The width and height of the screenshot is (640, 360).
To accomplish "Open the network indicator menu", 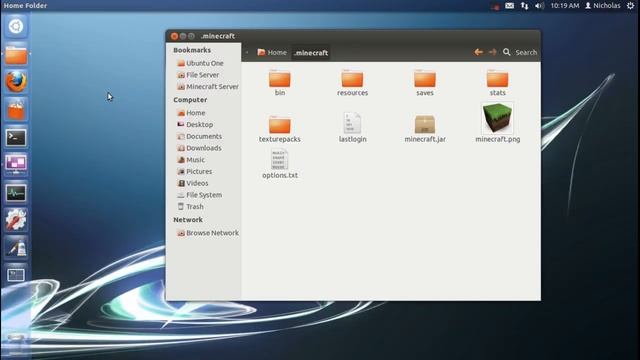I will coord(524,6).
